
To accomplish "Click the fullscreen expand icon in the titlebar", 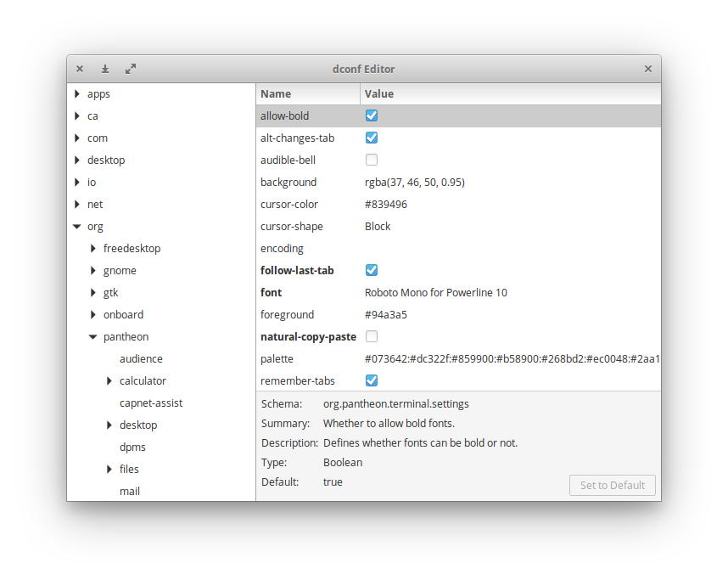I will pyautogui.click(x=130, y=69).
